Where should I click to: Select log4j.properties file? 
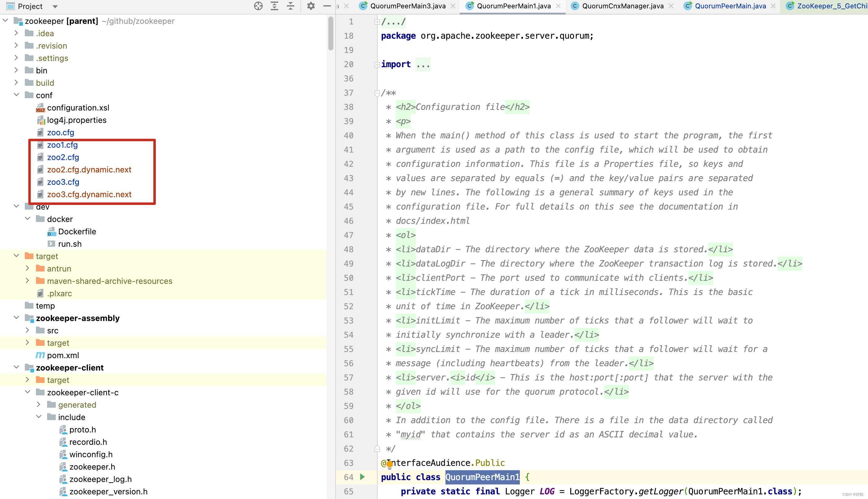point(77,120)
